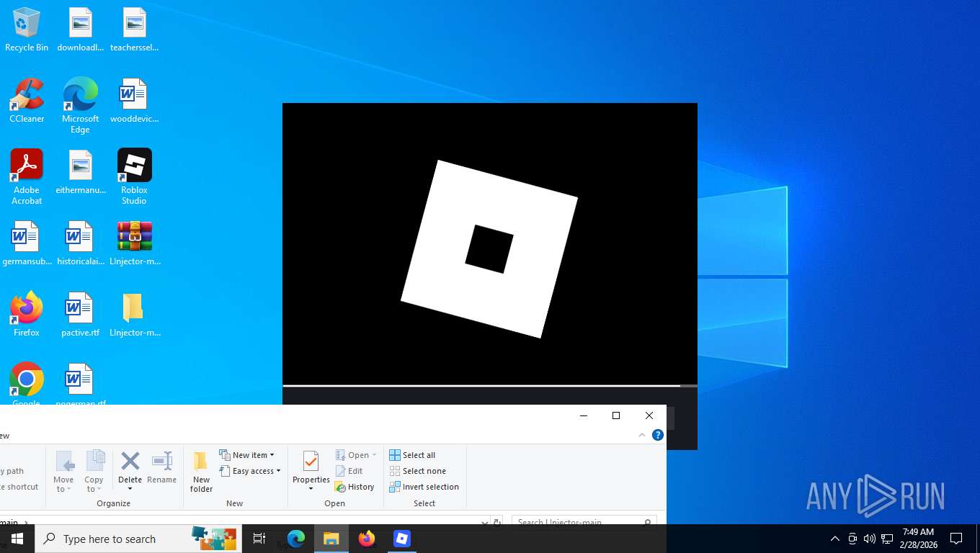Select the pactive.rtf desktop file

pyautogui.click(x=80, y=315)
